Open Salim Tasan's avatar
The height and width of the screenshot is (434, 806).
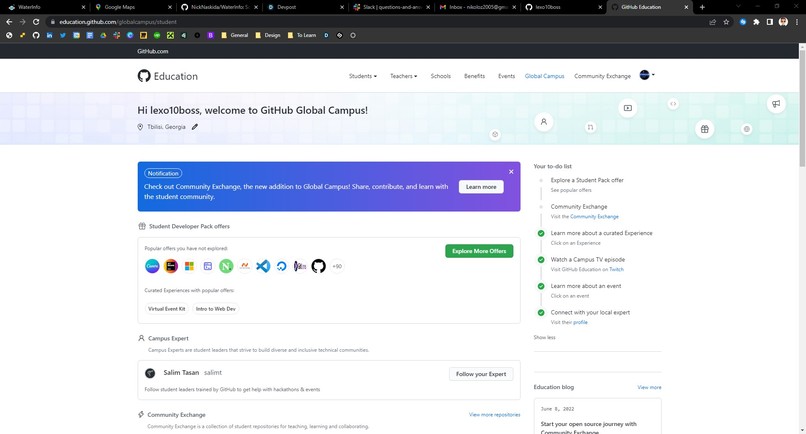pos(150,373)
